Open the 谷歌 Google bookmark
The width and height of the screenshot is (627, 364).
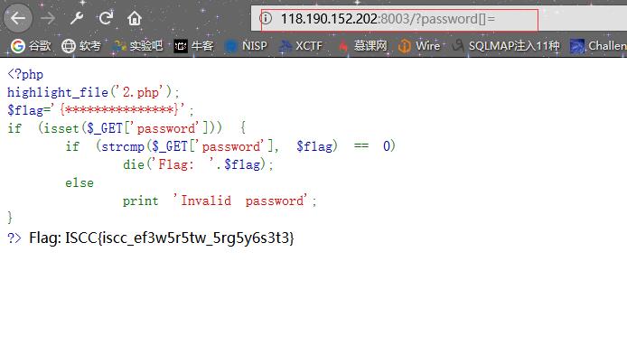click(31, 46)
